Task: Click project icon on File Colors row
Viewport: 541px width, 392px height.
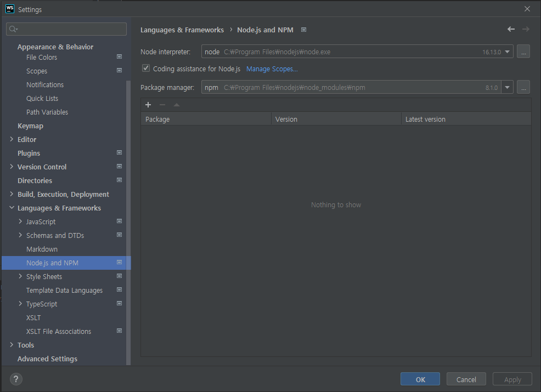Action: click(120, 56)
